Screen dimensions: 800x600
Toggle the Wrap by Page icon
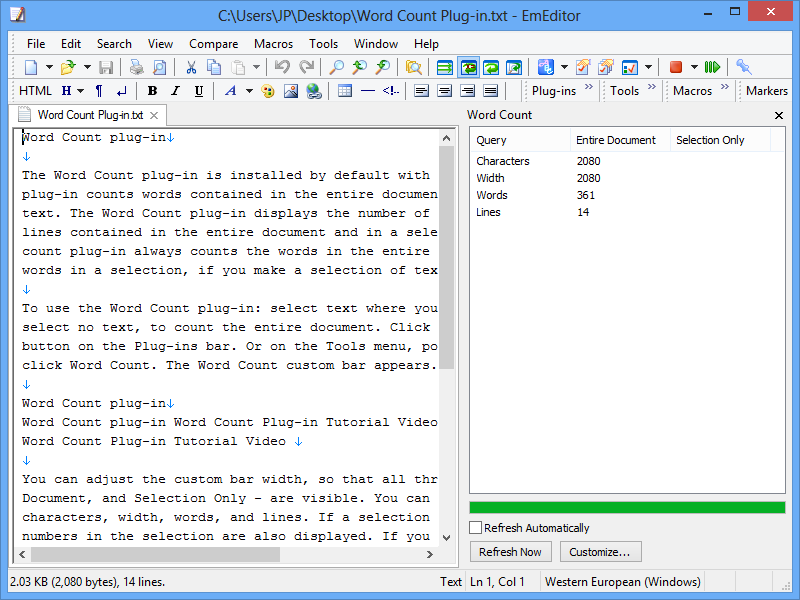coord(514,67)
